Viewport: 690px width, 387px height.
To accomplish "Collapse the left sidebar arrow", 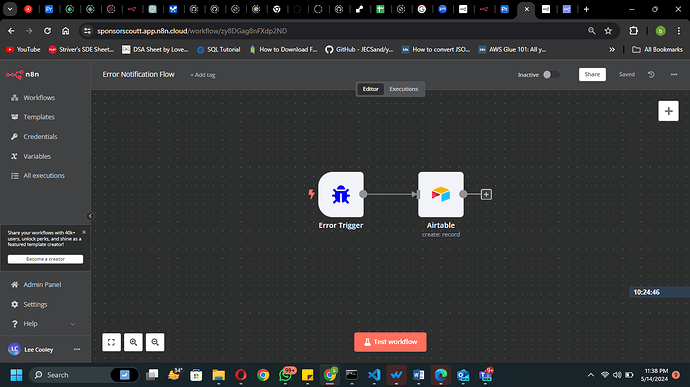I will [90, 216].
